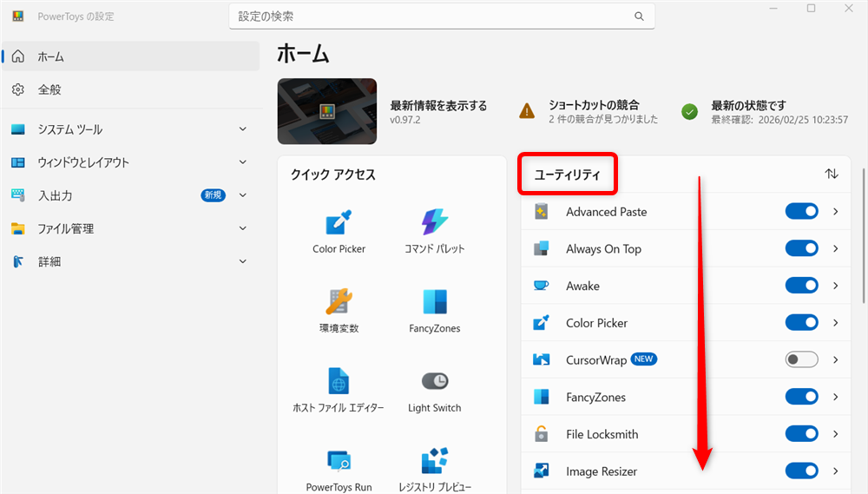Disable the Advanced Paste toggle

[x=801, y=212]
